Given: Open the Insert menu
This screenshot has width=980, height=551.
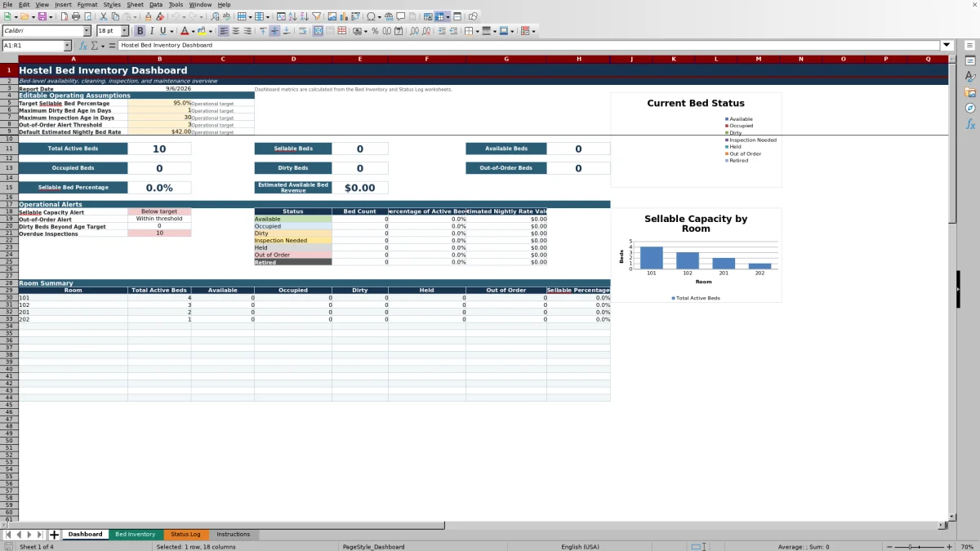Looking at the screenshot, I should click(63, 4).
